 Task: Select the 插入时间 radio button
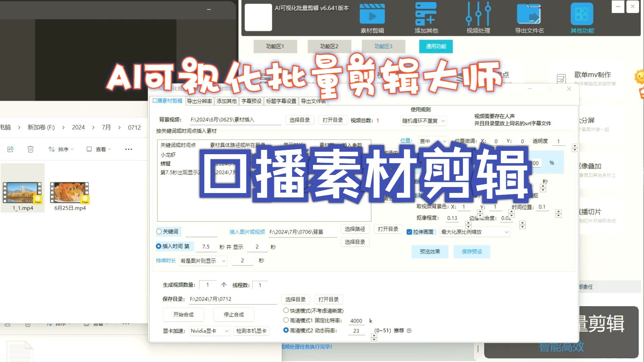pyautogui.click(x=159, y=246)
